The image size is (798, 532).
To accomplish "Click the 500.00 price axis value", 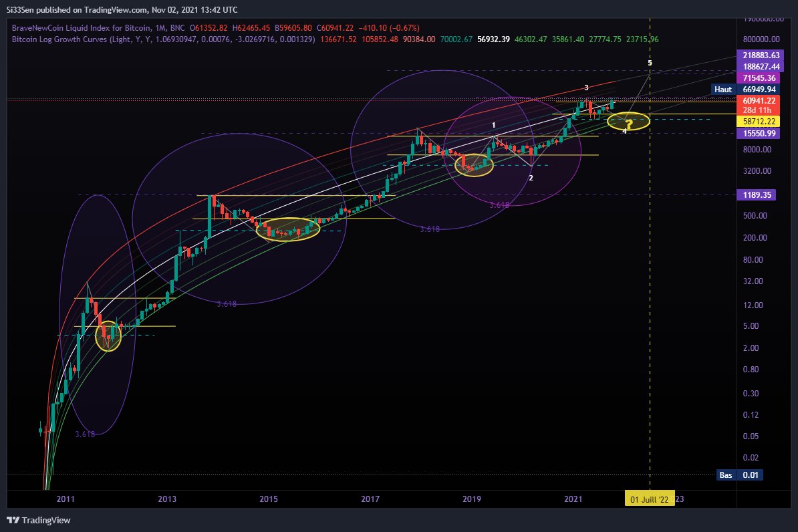I will pos(755,216).
